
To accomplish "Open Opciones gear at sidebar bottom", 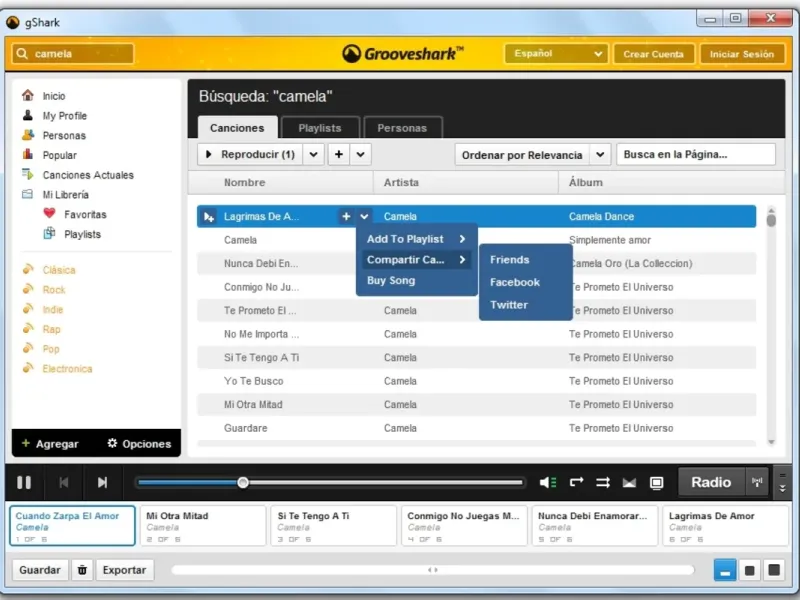I will click(139, 443).
